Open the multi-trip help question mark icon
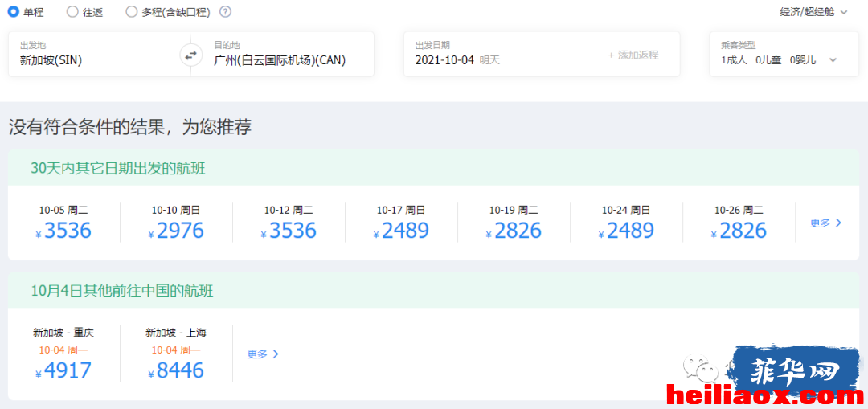The height and width of the screenshot is (409, 868). 225,11
